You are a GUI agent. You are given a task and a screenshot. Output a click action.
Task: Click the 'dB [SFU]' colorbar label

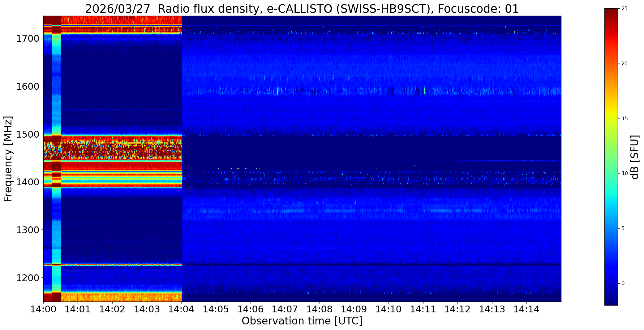click(x=635, y=157)
